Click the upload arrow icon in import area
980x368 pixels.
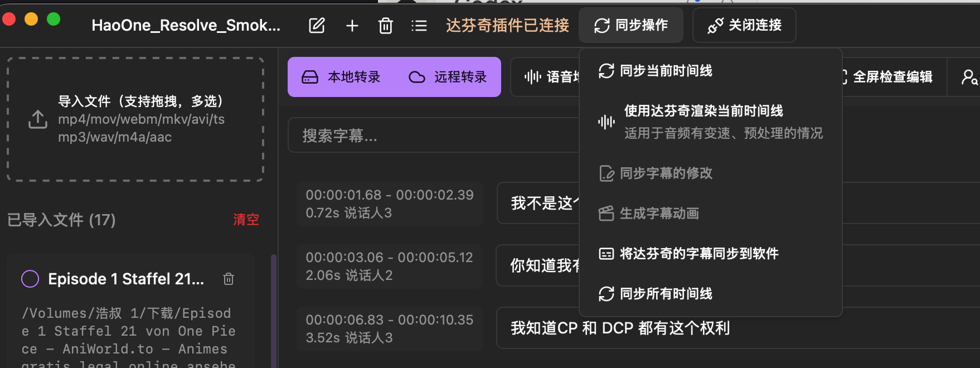coord(38,119)
